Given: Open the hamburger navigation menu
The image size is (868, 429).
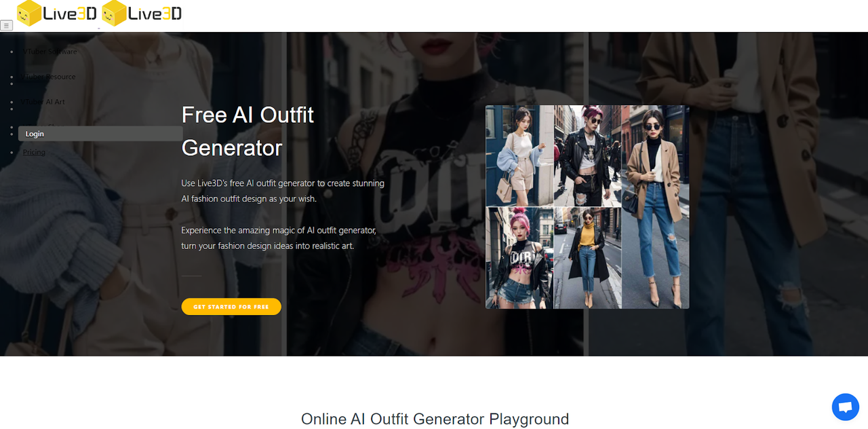Looking at the screenshot, I should [6, 25].
